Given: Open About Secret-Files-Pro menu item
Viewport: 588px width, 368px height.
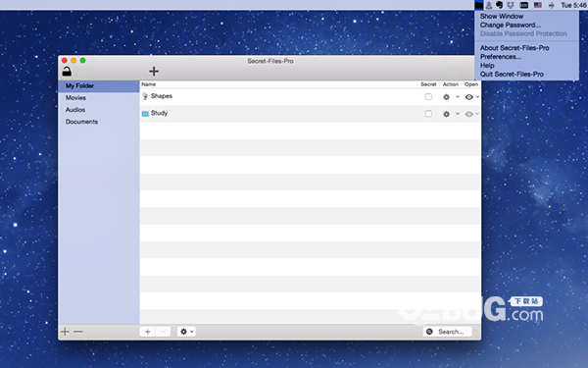Looking at the screenshot, I should click(526, 48).
